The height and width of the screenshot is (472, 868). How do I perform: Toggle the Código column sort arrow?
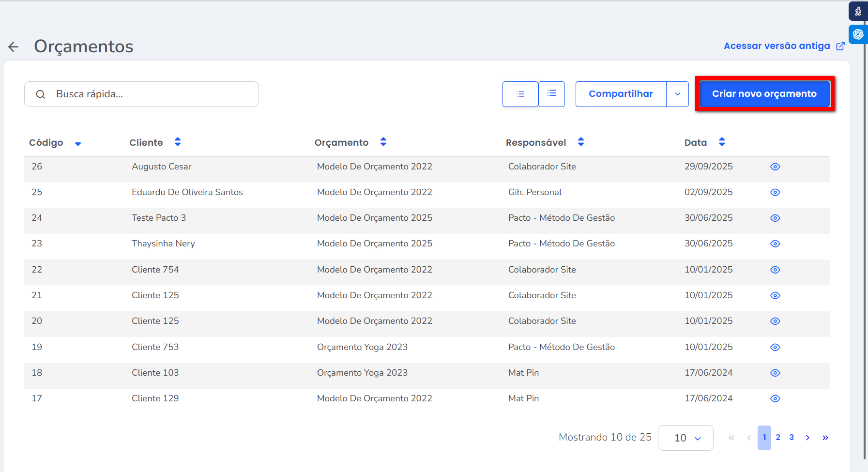(78, 143)
